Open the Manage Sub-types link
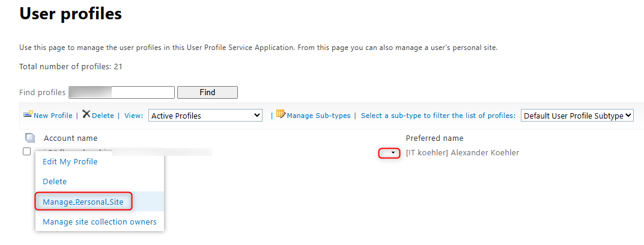 (x=318, y=116)
